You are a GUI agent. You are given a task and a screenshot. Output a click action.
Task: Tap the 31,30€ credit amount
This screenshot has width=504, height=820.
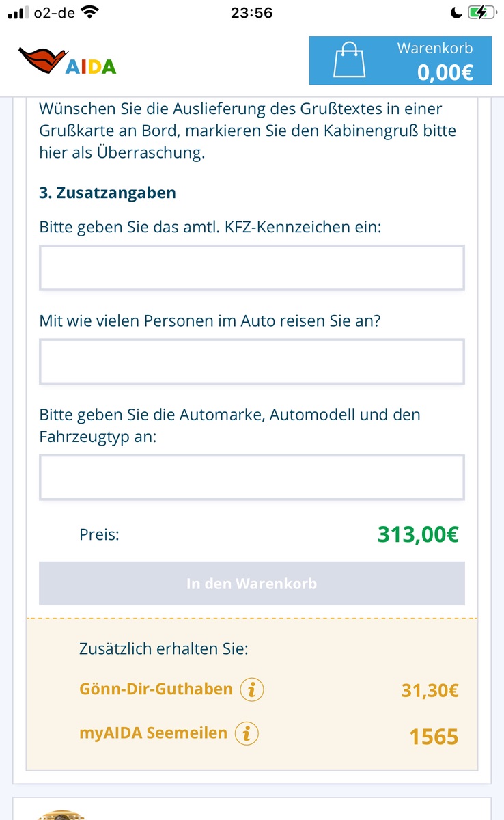pyautogui.click(x=430, y=690)
